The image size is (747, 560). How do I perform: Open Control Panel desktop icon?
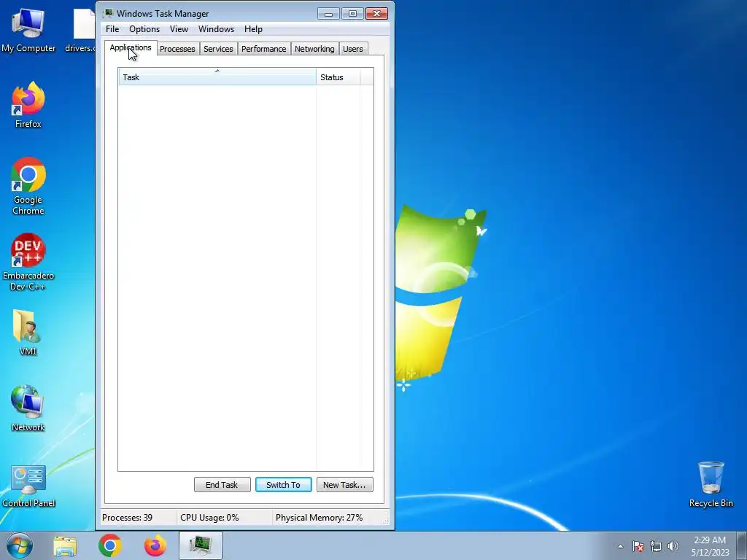click(28, 486)
